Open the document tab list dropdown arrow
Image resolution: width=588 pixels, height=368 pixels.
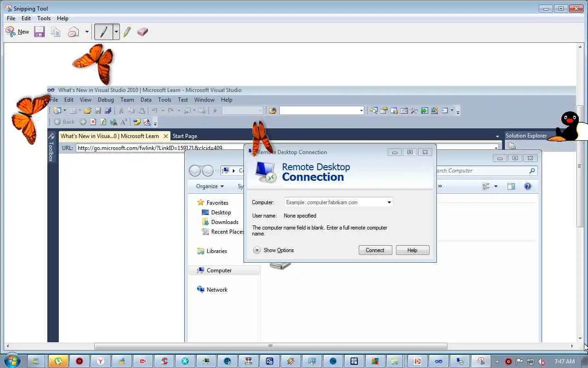click(x=498, y=136)
